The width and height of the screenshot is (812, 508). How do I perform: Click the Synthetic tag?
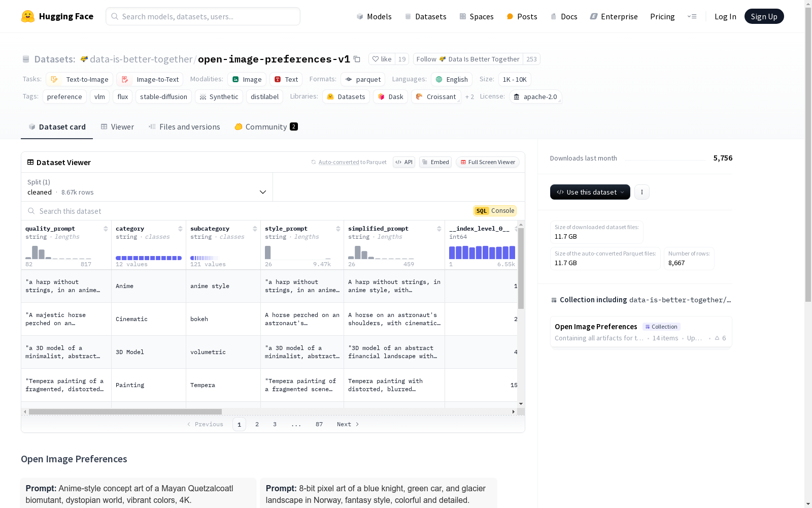pyautogui.click(x=219, y=97)
